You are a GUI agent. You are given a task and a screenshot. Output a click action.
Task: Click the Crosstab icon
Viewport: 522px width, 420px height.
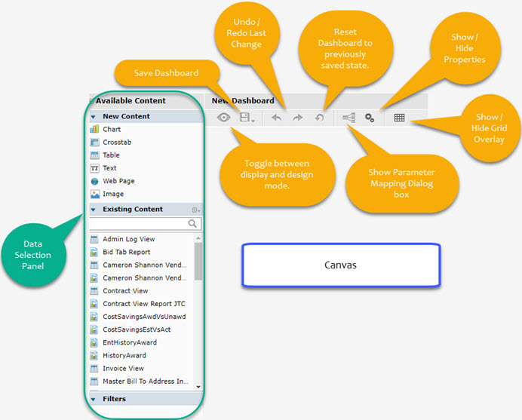click(94, 143)
